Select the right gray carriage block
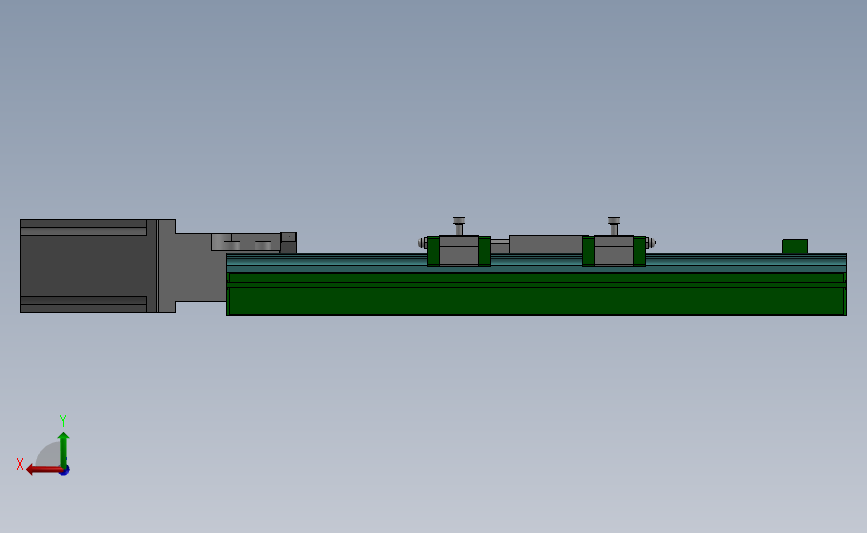The height and width of the screenshot is (533, 867). click(x=614, y=251)
